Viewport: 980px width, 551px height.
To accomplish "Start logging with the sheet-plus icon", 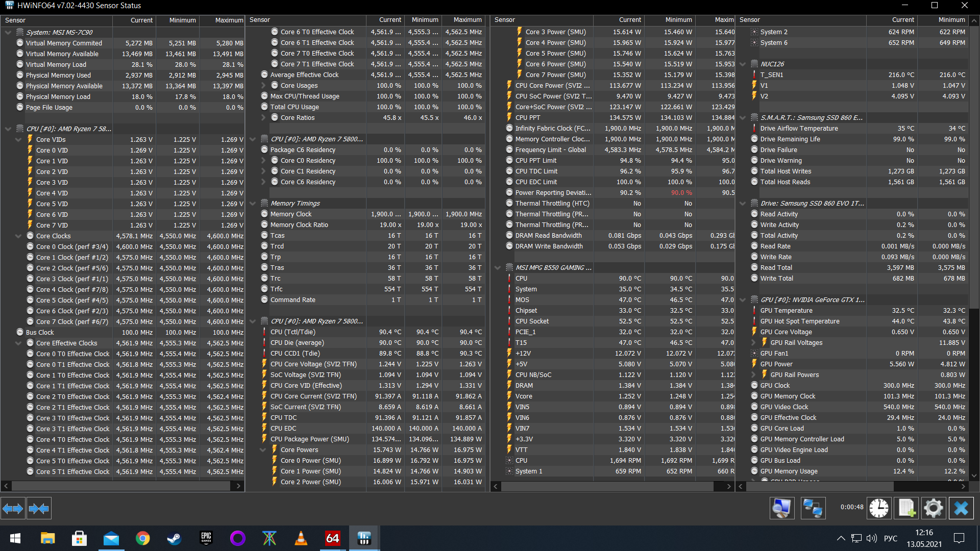I will tap(906, 508).
